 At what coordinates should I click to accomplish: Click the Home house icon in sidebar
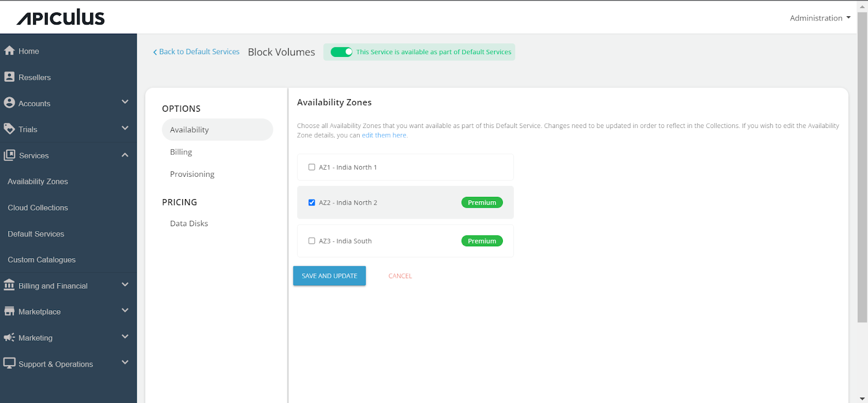point(9,50)
